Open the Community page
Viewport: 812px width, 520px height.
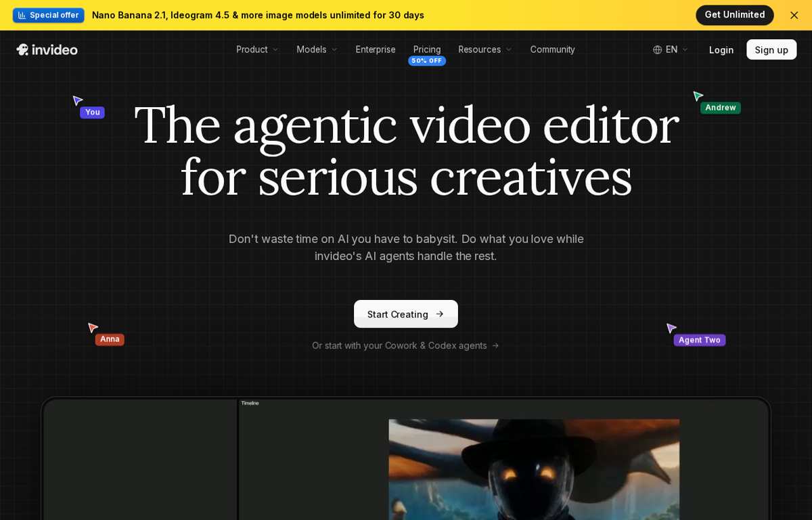tap(552, 49)
